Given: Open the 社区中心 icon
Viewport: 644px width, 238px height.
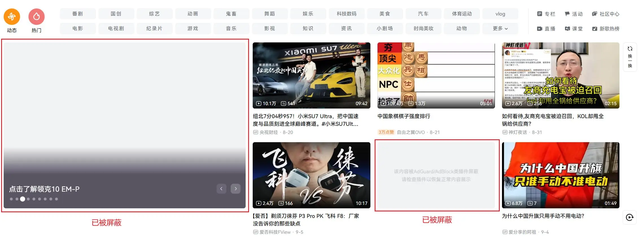Looking at the screenshot, I should point(595,14).
